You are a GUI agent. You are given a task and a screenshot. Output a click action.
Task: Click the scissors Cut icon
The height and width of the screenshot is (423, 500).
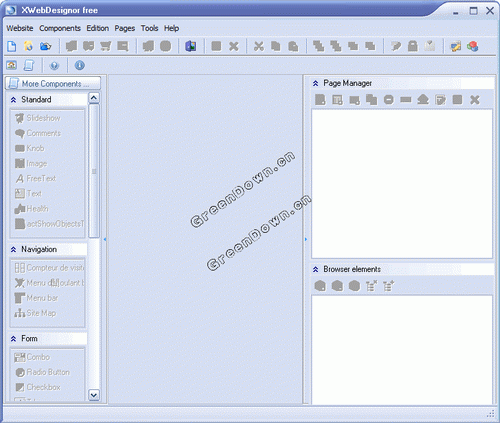258,46
